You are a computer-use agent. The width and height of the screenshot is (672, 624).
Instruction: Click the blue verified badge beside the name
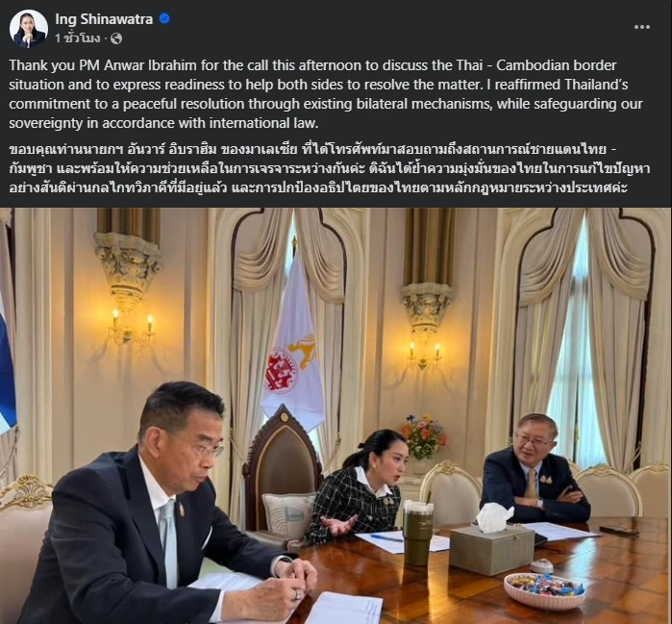164,19
